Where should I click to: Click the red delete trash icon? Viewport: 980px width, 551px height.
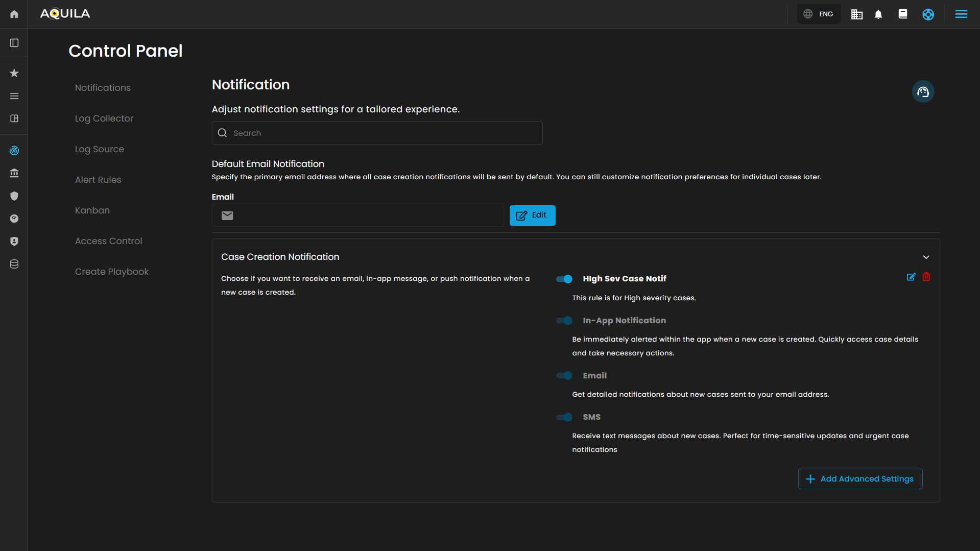pos(926,277)
